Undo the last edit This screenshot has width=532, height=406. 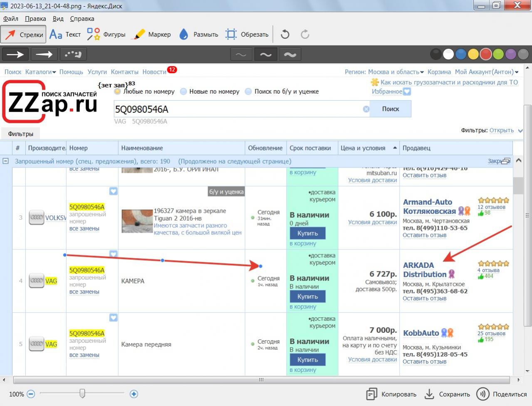pos(285,35)
